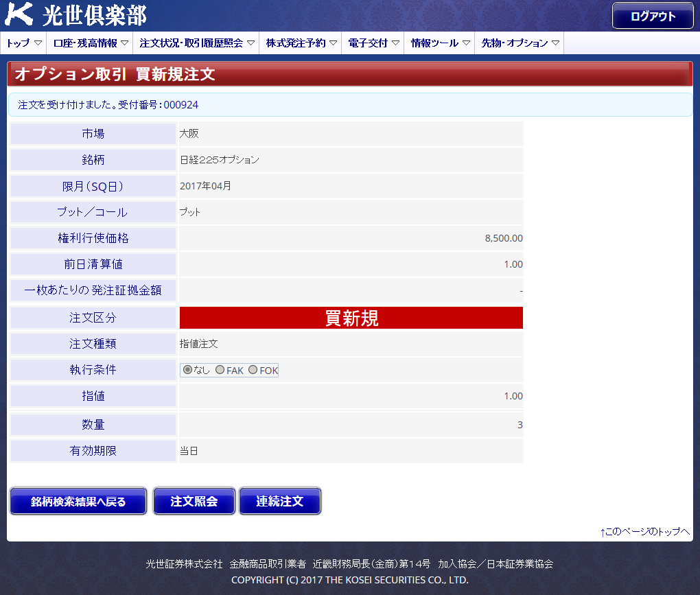Click the market value 大阪
Image resolution: width=700 pixels, height=595 pixels.
189,133
